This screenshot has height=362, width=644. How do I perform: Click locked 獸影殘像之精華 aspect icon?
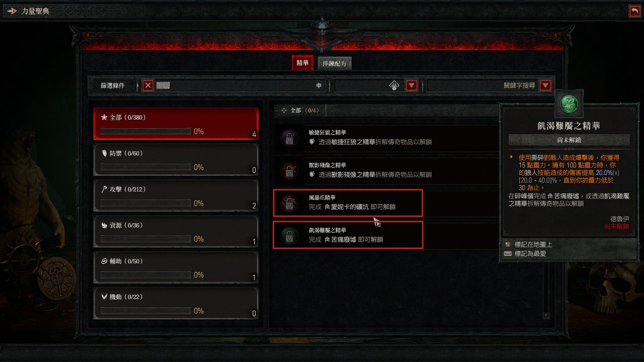[289, 170]
